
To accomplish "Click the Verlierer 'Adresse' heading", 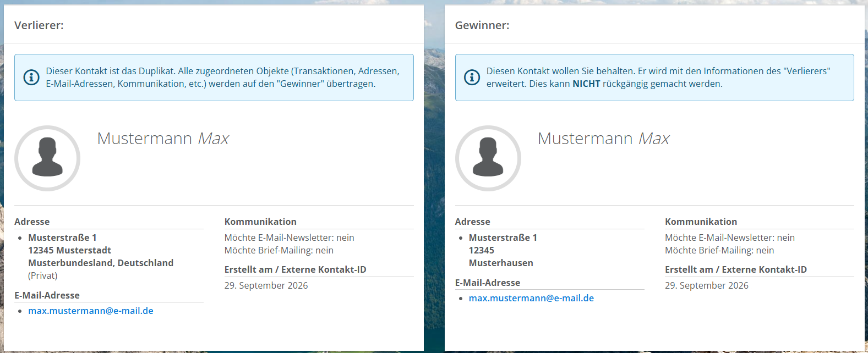I will [32, 222].
